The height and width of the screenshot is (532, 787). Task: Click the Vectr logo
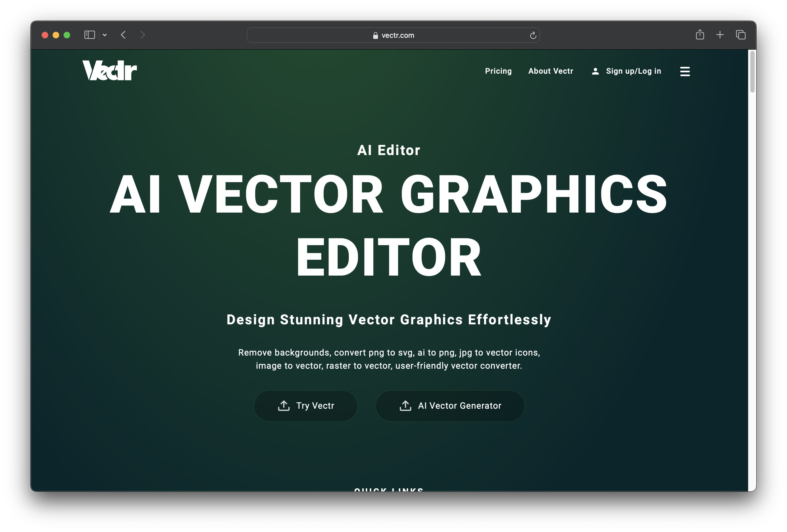point(109,70)
